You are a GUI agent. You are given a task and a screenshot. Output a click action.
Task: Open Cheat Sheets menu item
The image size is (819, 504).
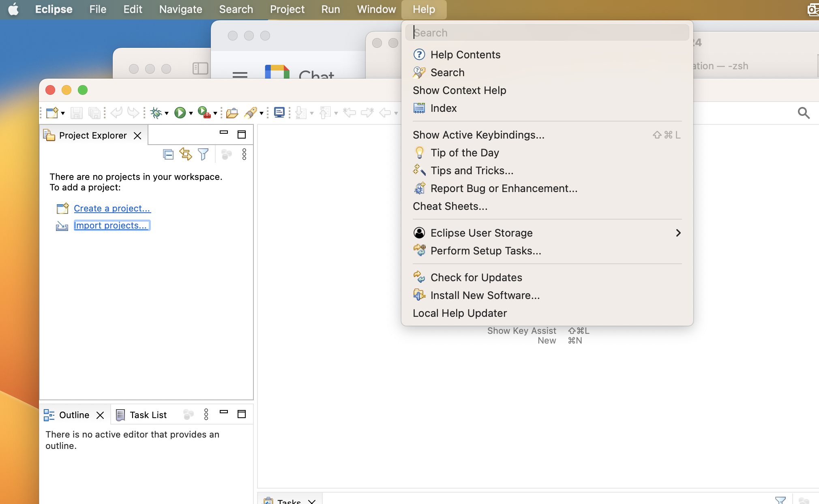547,206
